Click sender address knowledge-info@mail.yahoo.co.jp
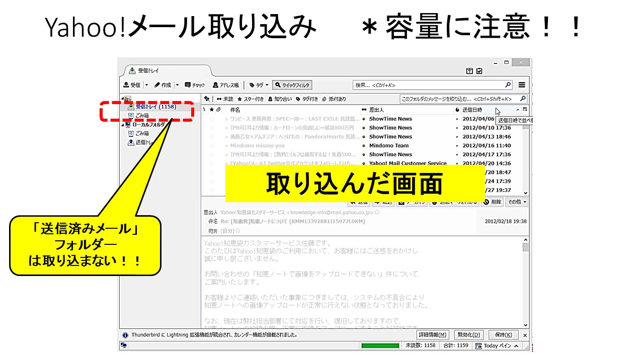 (329, 212)
